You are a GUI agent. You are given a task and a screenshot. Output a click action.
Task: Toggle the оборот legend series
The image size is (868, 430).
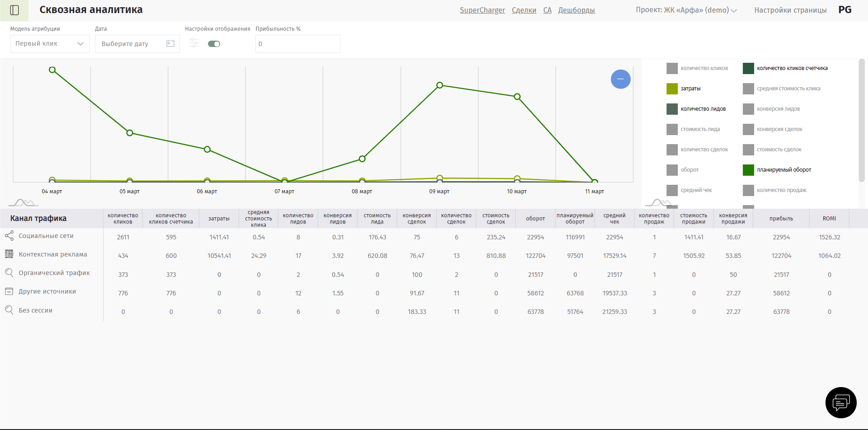683,170
